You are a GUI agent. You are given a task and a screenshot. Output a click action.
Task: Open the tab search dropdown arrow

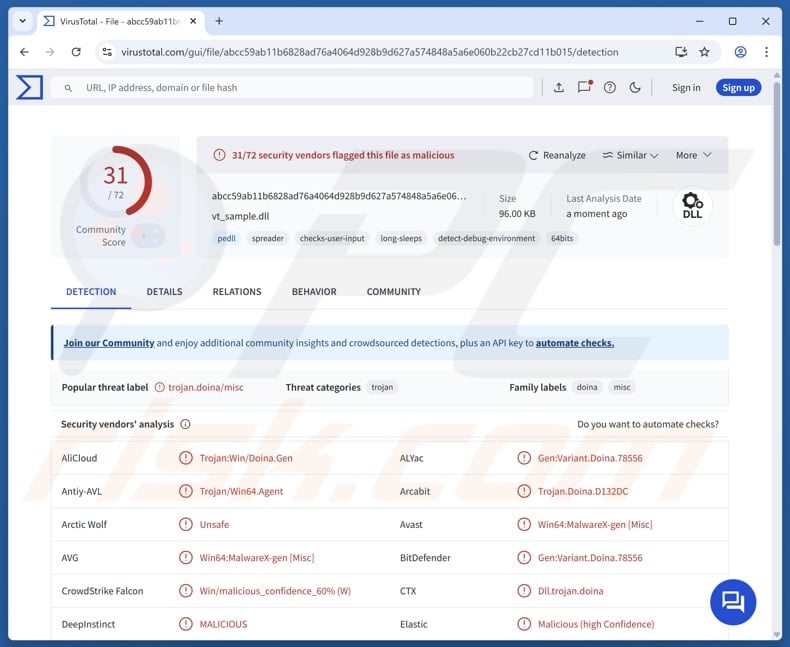(23, 21)
